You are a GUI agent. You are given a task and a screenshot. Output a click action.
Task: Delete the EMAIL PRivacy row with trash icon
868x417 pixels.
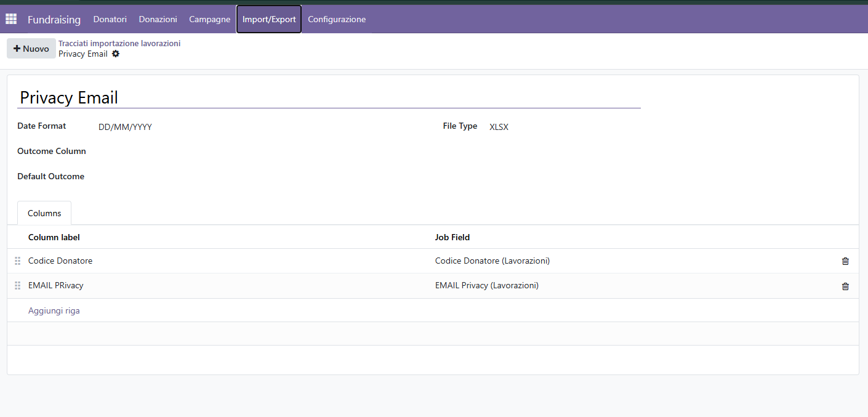point(845,286)
